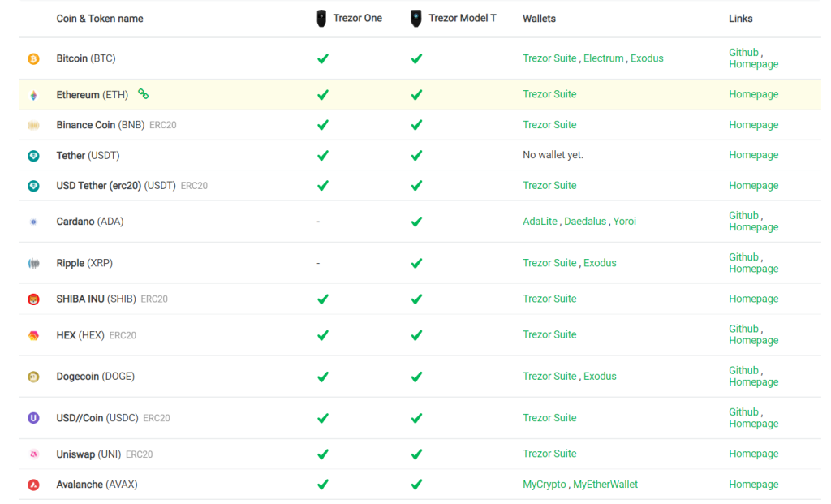Click the Dogecoin coin icon
The width and height of the screenshot is (831, 504).
[33, 377]
